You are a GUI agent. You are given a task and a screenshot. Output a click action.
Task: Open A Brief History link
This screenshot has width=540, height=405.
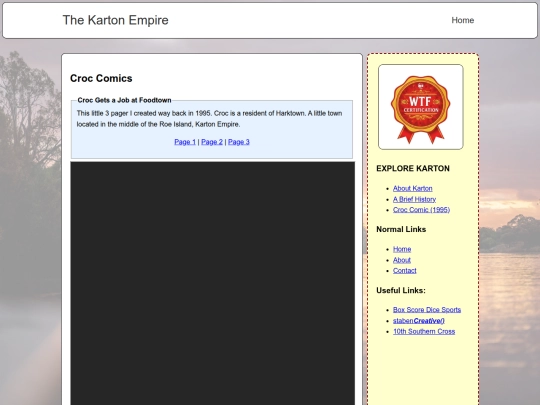[414, 199]
